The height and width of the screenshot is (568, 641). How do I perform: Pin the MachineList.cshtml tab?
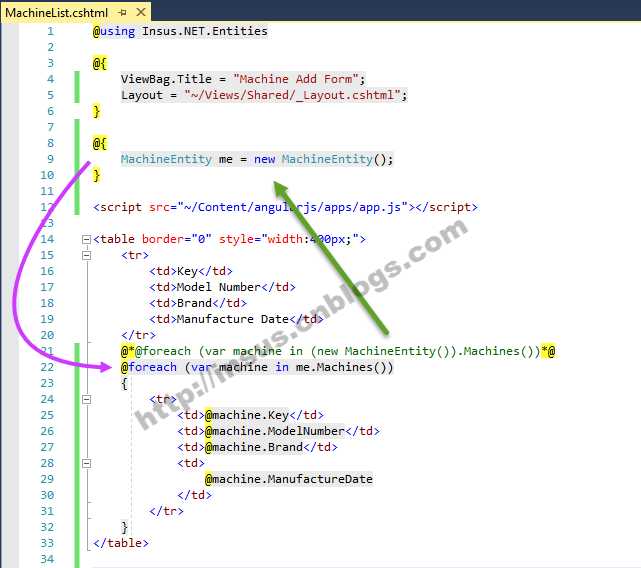point(122,13)
